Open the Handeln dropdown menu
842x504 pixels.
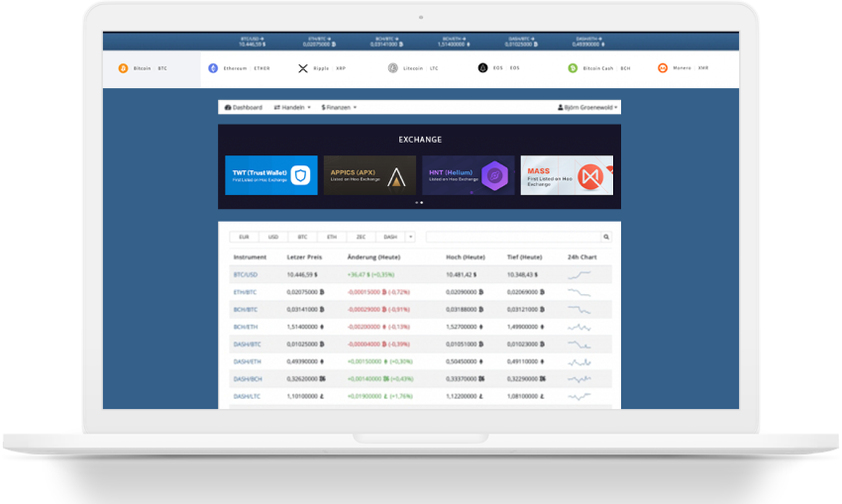tap(292, 107)
